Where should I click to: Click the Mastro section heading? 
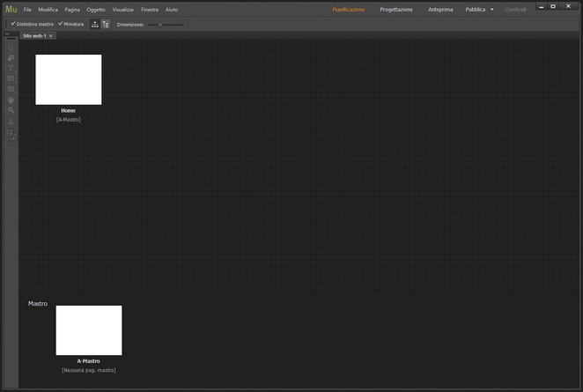pos(38,304)
